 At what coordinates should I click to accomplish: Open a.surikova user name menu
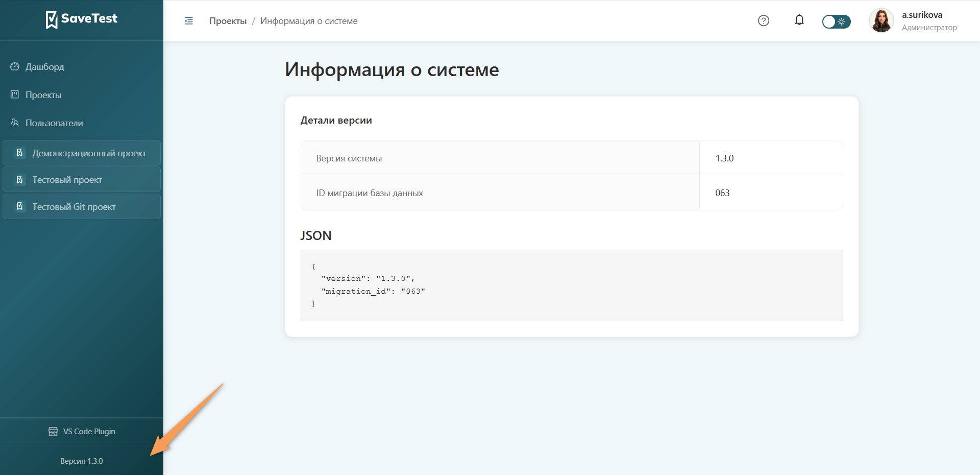point(922,15)
